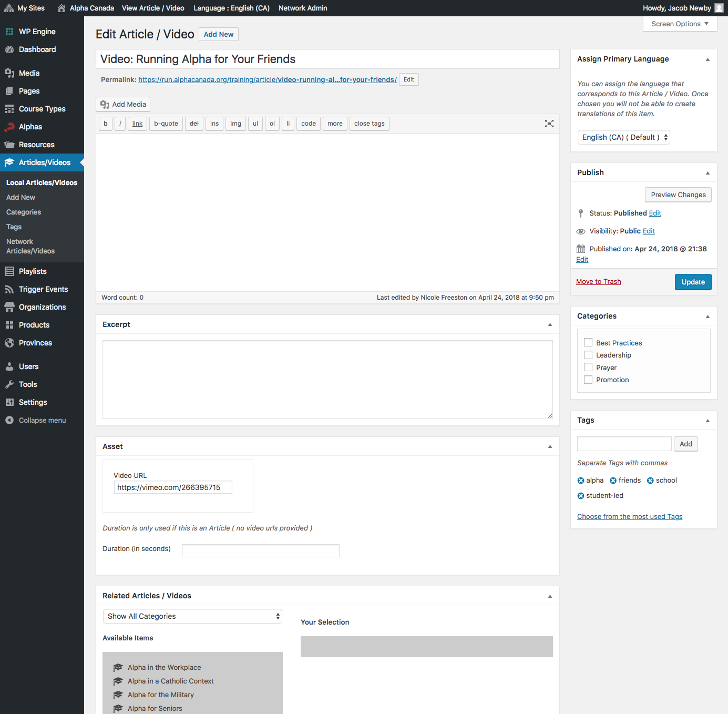Collapse Related Articles / Videos panel

pos(550,596)
